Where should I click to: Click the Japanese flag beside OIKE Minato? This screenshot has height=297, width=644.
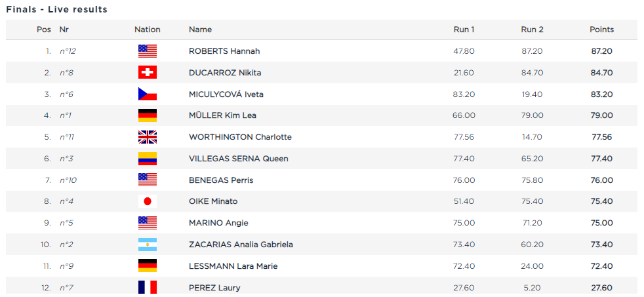pos(148,201)
